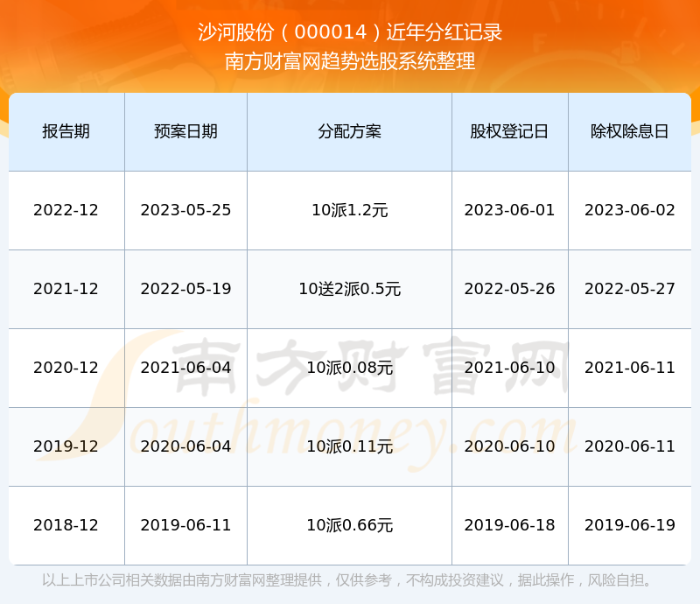Screen dimensions: 700x604
Task: Click report period cell 2022-12
Action: (66, 210)
